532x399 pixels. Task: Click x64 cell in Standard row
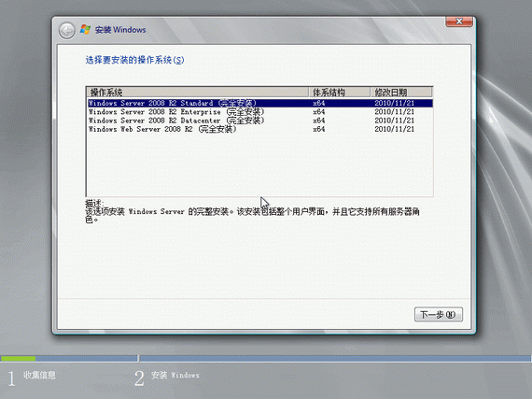click(319, 103)
